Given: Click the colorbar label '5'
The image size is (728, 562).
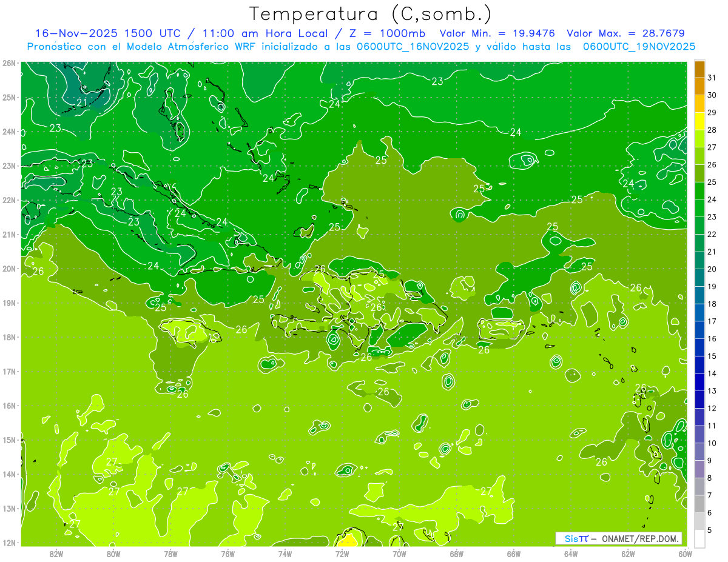Looking at the screenshot, I should (710, 530).
